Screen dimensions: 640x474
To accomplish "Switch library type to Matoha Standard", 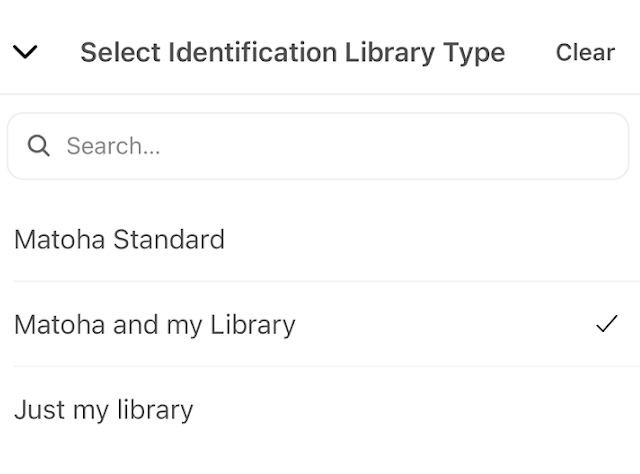I will click(119, 240).
